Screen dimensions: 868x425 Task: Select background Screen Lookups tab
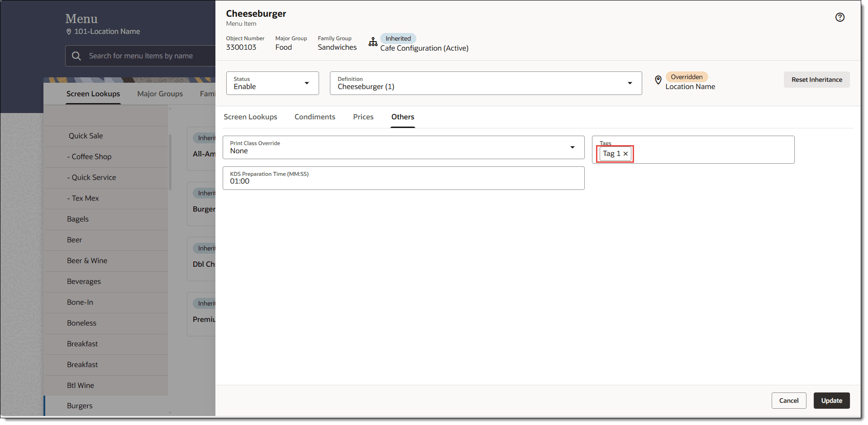tap(93, 94)
